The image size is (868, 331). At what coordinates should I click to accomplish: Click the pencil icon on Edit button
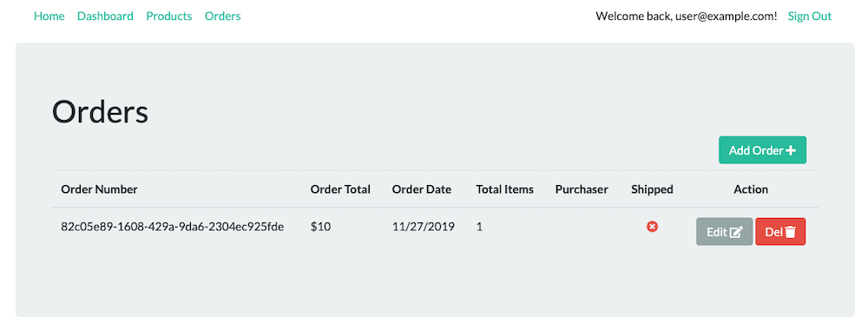[736, 232]
